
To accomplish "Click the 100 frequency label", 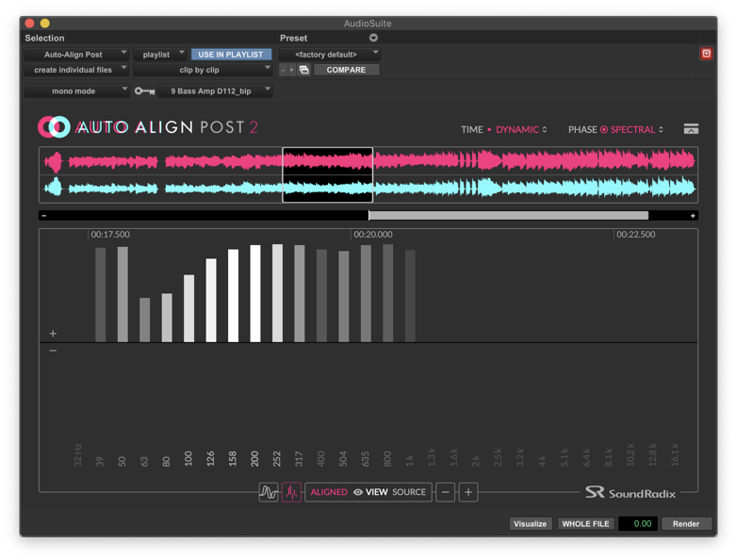I will click(188, 458).
